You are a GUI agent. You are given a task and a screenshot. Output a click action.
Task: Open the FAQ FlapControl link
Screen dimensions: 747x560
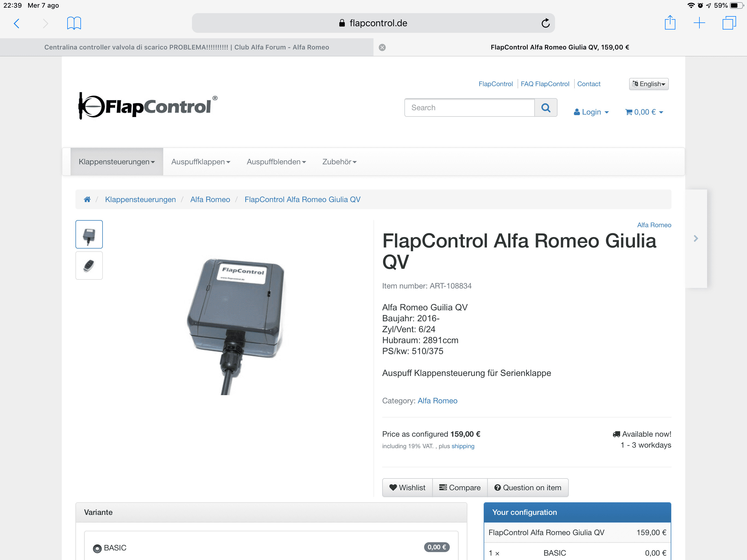(545, 84)
